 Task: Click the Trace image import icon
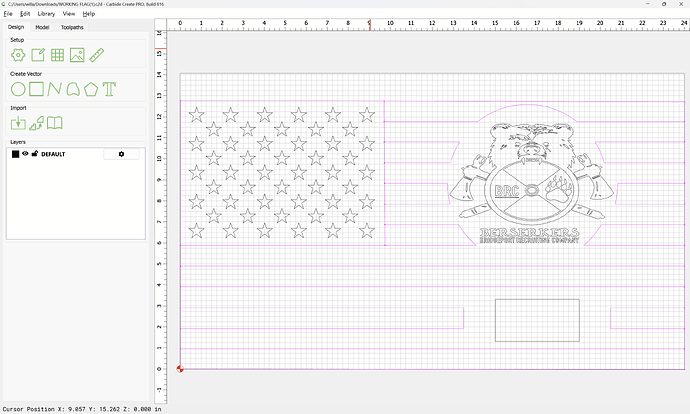(x=37, y=123)
